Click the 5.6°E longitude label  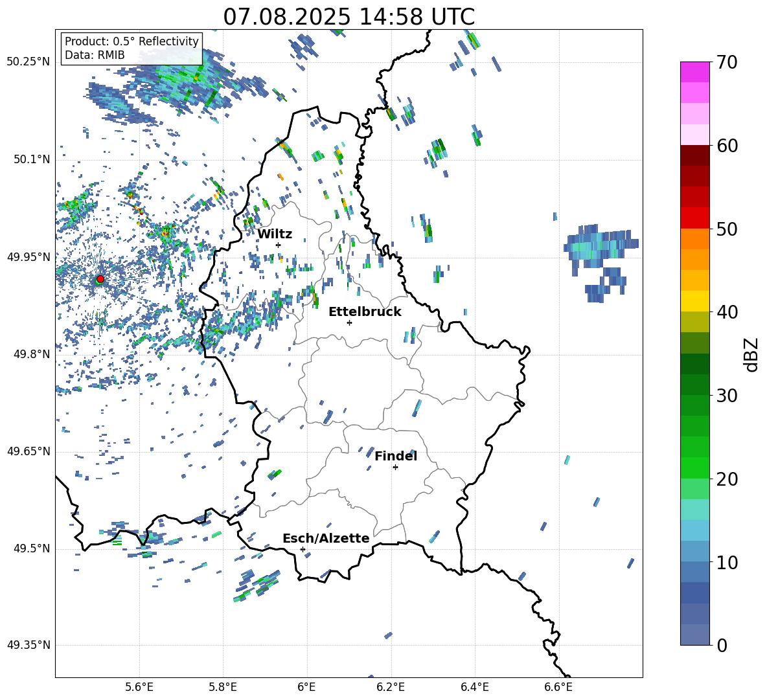click(x=139, y=687)
